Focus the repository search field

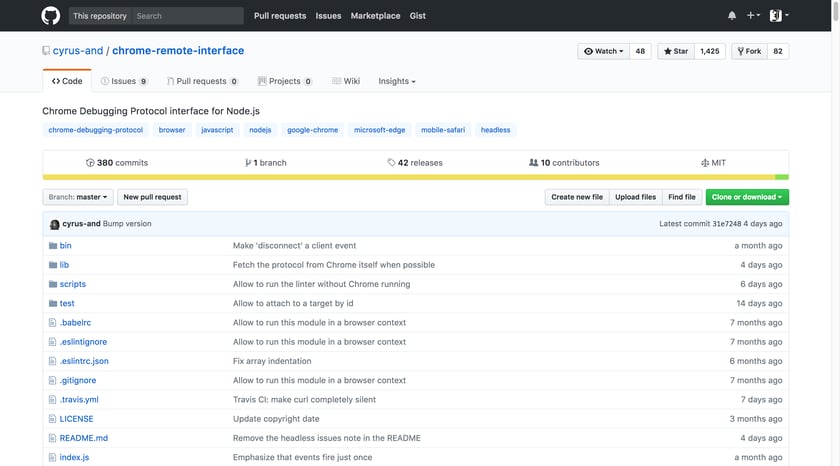pyautogui.click(x=188, y=16)
